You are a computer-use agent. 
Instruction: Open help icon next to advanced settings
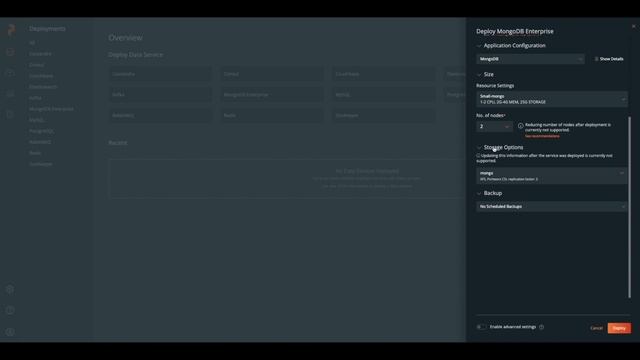[541, 327]
